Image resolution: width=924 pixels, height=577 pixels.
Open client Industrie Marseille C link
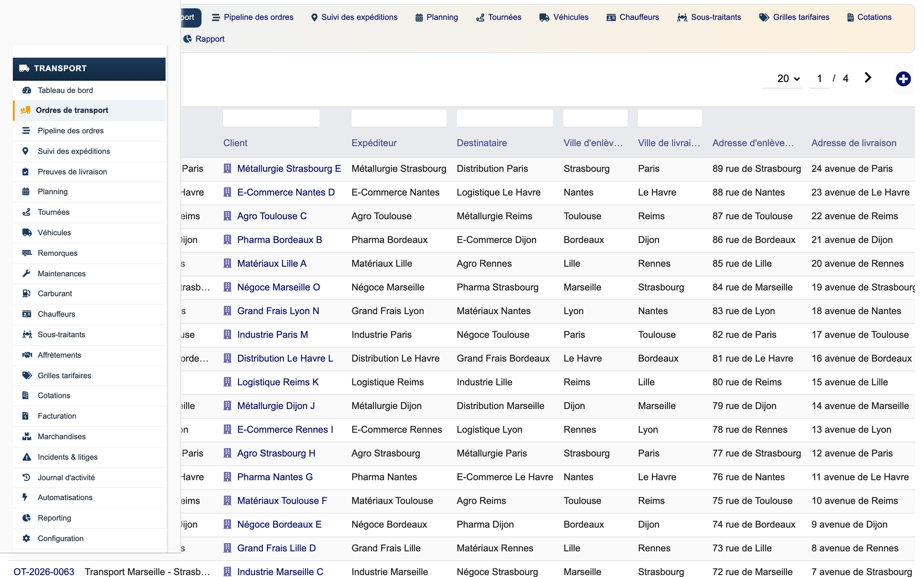pos(280,572)
